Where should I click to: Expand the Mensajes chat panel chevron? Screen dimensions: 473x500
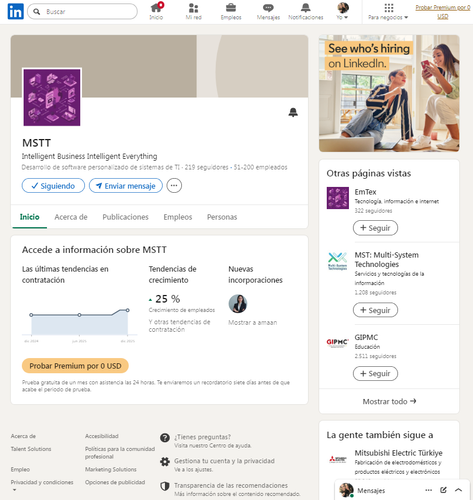coord(458,490)
